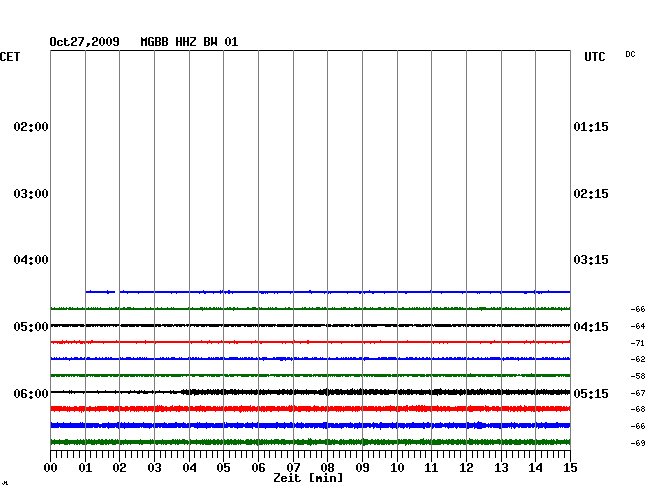Click minute-axis tick label 06
The height and width of the screenshot is (494, 650).
tap(258, 468)
